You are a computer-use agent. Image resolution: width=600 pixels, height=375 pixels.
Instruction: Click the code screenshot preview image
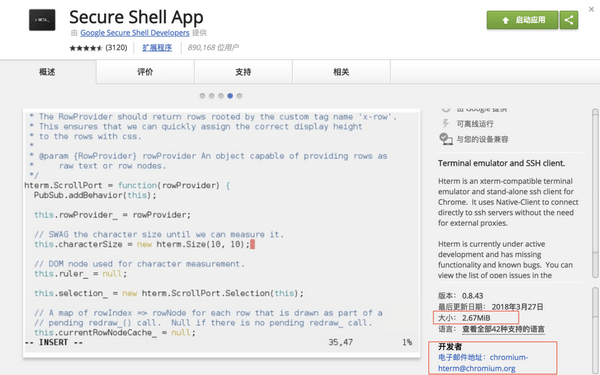point(222,233)
